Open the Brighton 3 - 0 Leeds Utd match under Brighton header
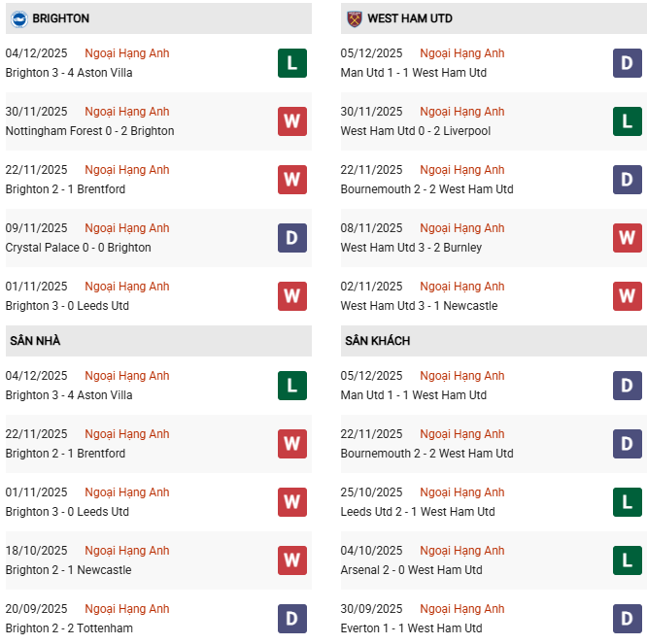The image size is (647, 644). pyautogui.click(x=67, y=306)
